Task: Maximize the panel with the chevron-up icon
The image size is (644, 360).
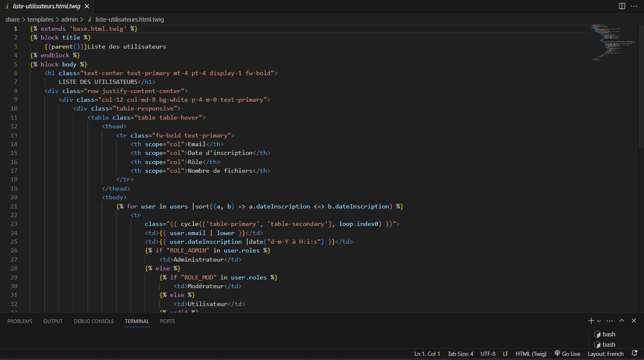Action: [x=622, y=321]
